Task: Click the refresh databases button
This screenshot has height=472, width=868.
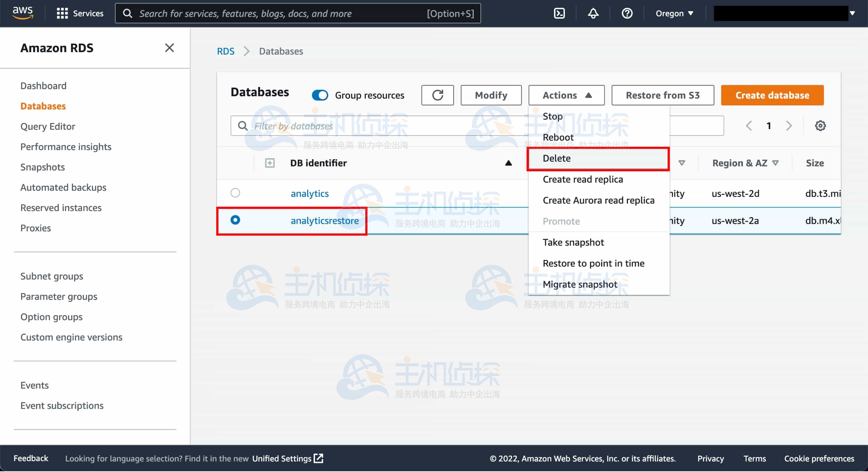Action: 438,95
